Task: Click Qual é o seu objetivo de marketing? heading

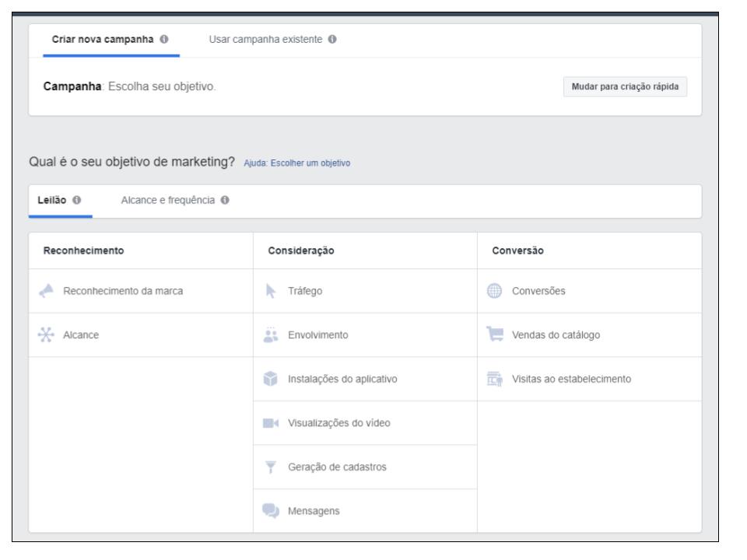Action: [x=132, y=162]
